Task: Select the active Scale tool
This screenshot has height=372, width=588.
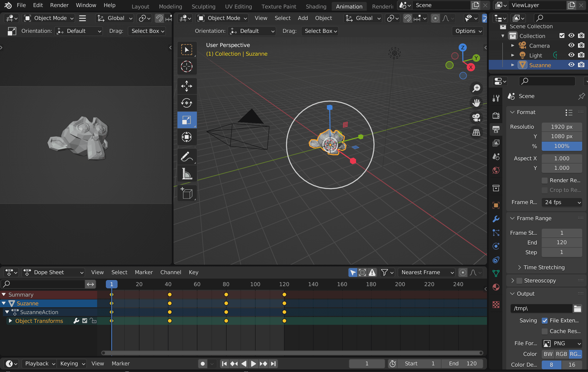Action: pos(187,120)
